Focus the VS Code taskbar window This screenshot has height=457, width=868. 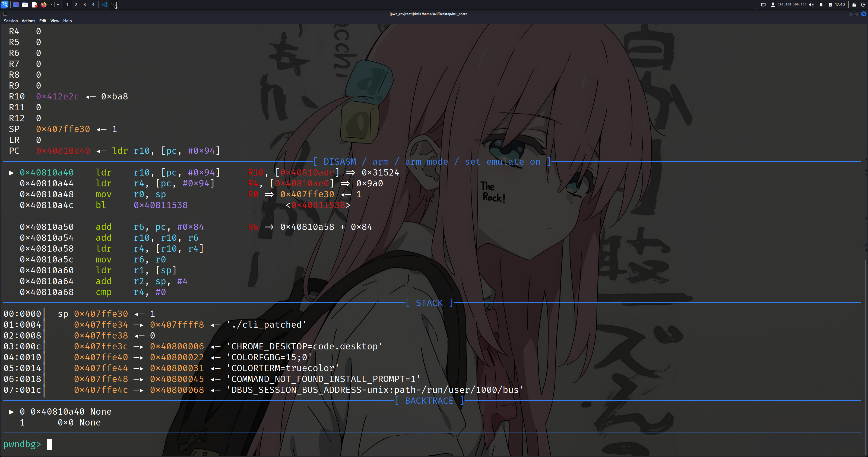[x=104, y=4]
